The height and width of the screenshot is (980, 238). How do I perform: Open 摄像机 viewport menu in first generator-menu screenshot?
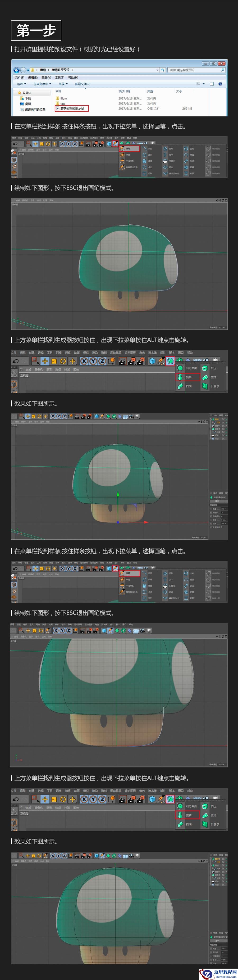tap(38, 369)
